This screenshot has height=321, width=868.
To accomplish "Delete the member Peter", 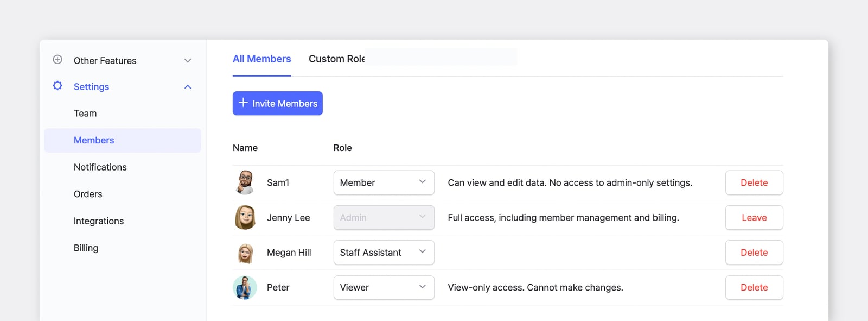I will coord(754,287).
